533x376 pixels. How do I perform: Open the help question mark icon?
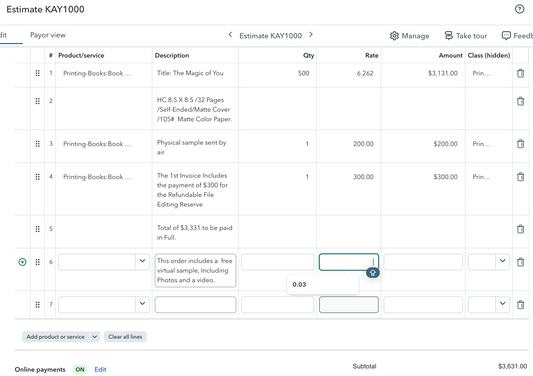pos(519,9)
